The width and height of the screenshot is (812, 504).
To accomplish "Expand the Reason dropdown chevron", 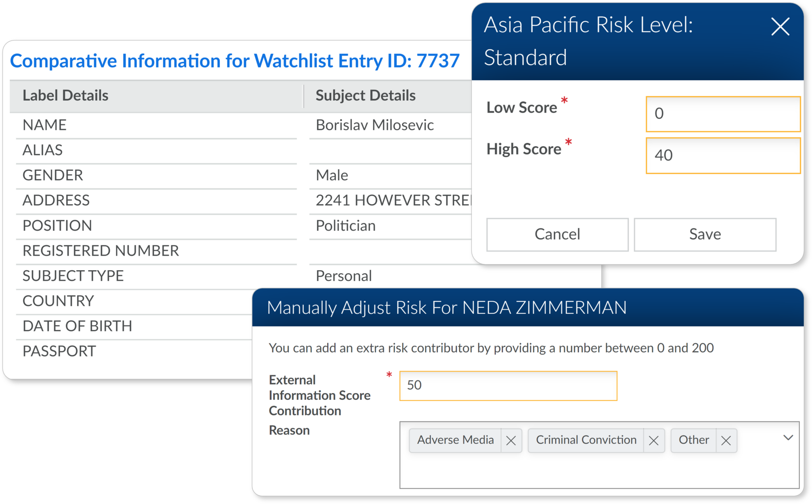I will [788, 438].
